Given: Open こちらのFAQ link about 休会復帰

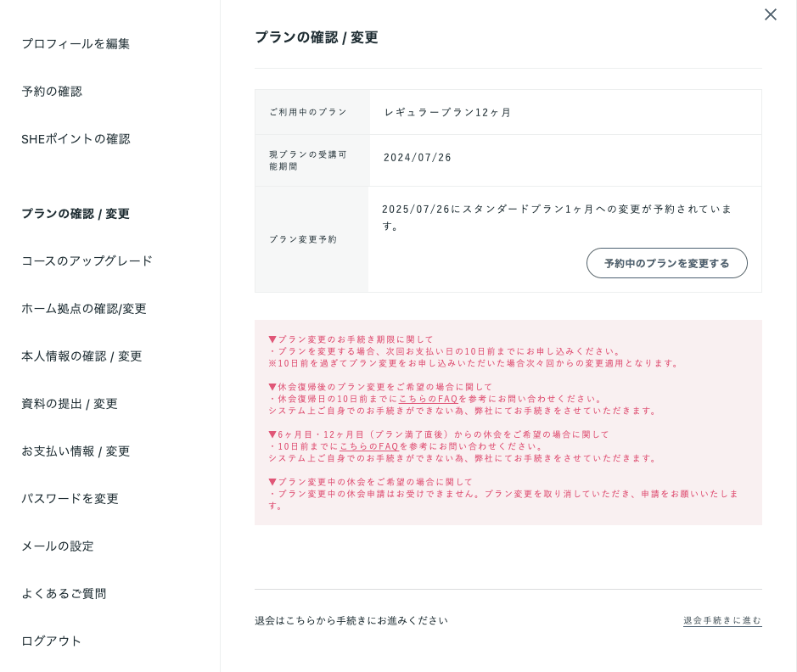Looking at the screenshot, I should click(428, 399).
